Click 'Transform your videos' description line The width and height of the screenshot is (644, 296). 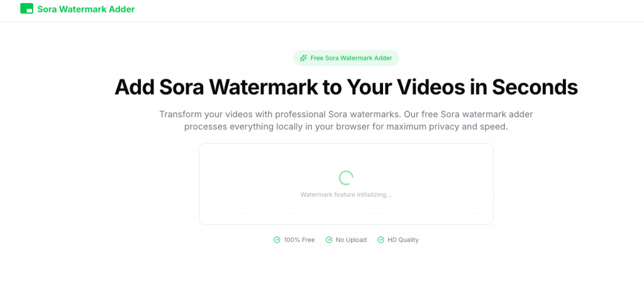(x=346, y=114)
